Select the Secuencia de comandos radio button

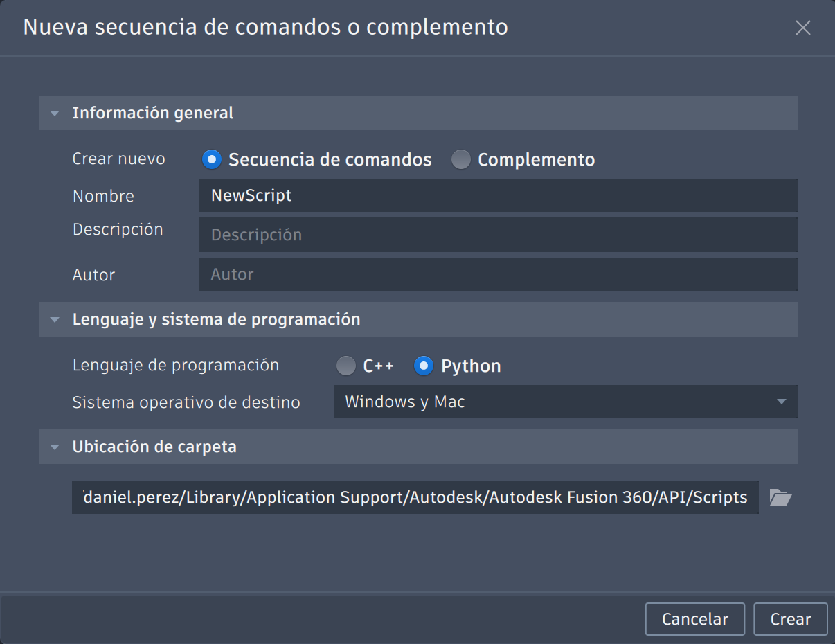tap(212, 160)
